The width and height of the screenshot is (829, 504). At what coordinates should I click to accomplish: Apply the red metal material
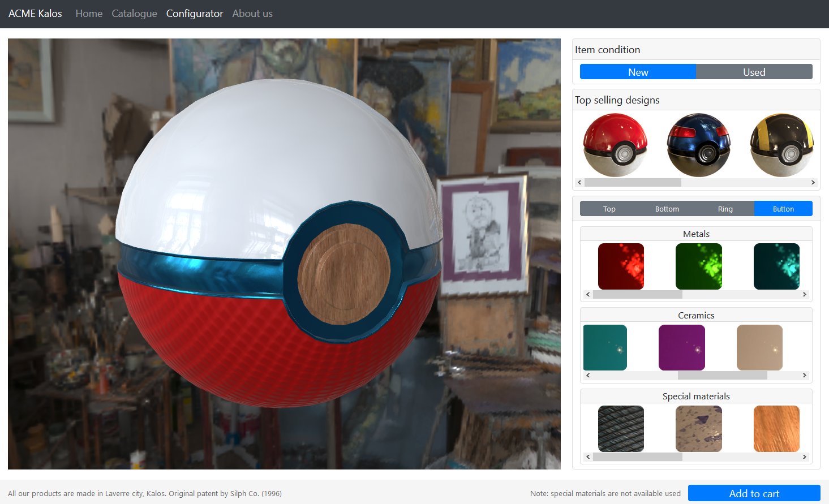(x=621, y=266)
